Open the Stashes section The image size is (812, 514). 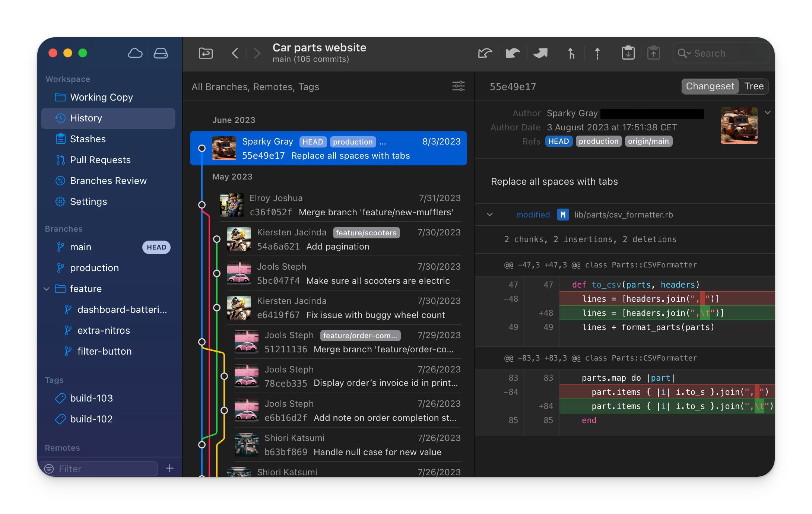tap(88, 139)
